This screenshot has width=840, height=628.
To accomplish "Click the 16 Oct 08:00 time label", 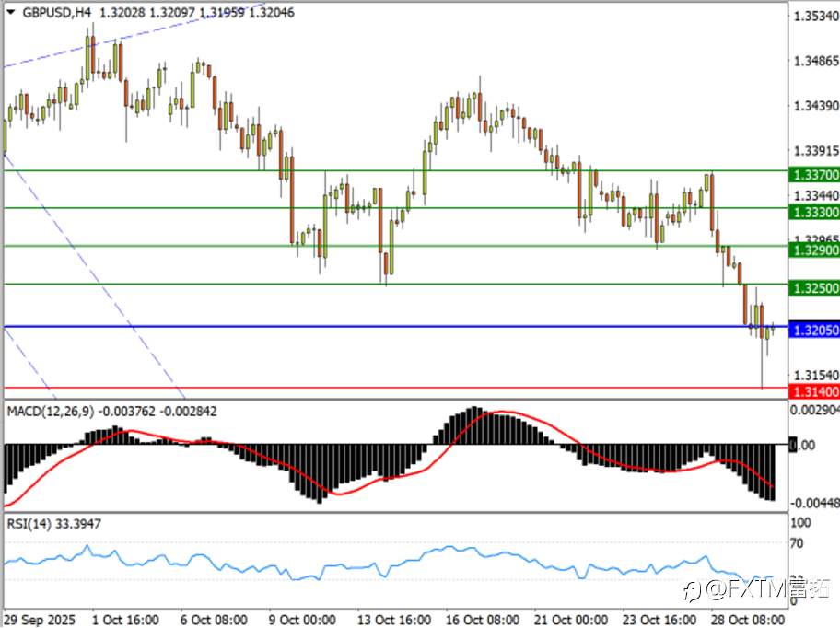I will (483, 620).
